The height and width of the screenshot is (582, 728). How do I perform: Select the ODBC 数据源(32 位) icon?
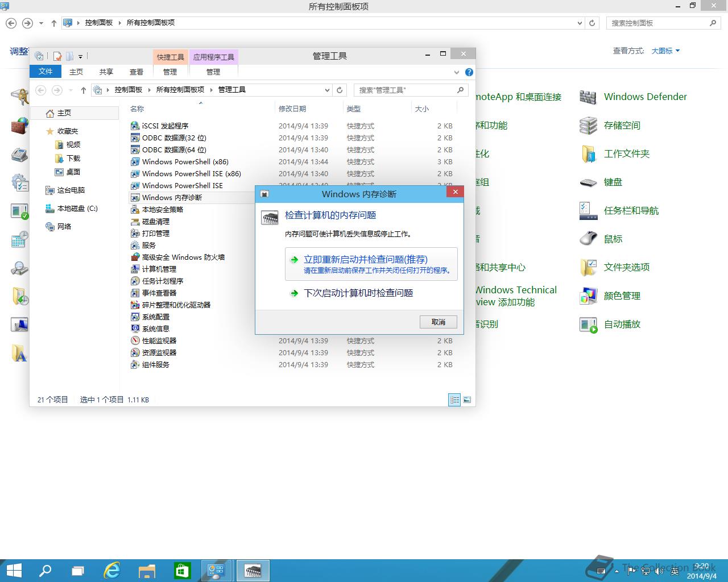pos(135,138)
